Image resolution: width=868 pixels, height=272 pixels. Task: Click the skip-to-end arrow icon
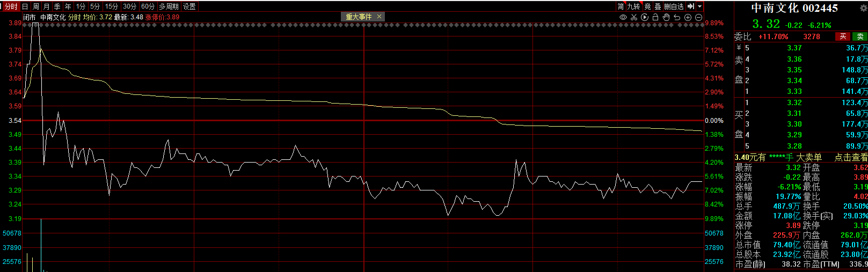click(691, 6)
